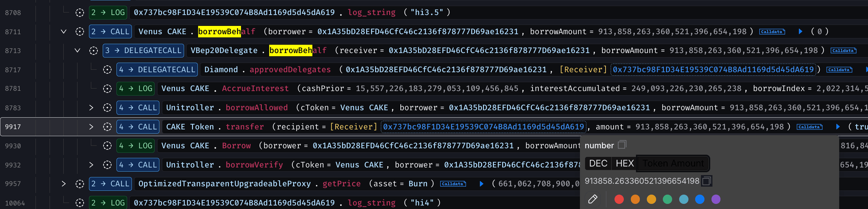Click locate icon on line 8708 log row
This screenshot has width=868, height=209.
79,13
